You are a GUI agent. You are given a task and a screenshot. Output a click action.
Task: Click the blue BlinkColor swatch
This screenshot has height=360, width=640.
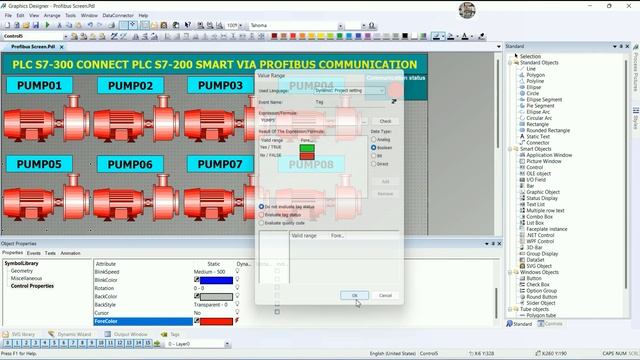pyautogui.click(x=216, y=280)
